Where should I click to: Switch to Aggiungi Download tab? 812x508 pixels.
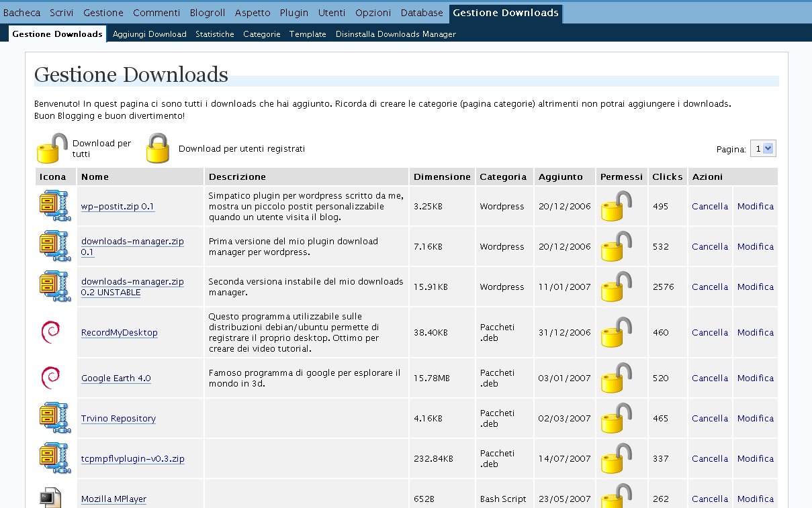click(x=150, y=34)
